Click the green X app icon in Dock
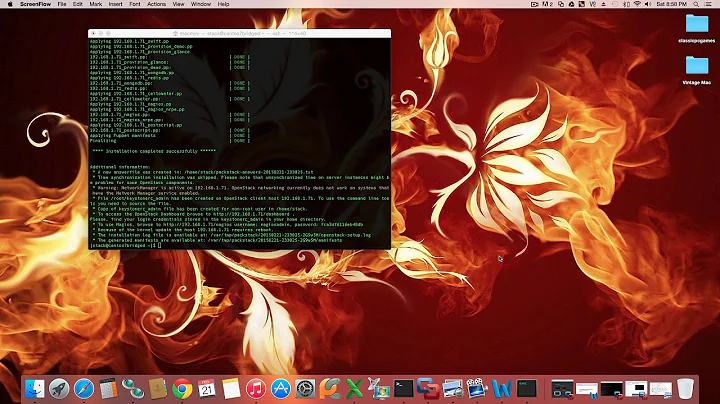The image size is (720, 404). 354,389
